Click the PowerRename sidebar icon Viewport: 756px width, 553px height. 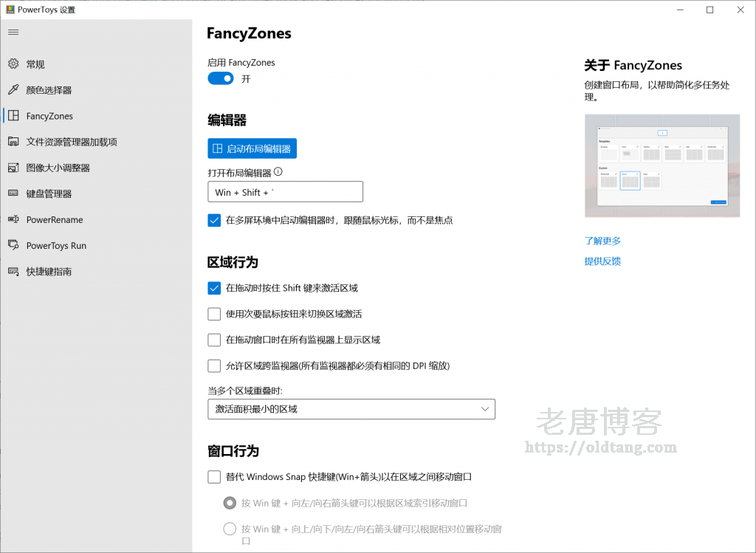[x=13, y=219]
